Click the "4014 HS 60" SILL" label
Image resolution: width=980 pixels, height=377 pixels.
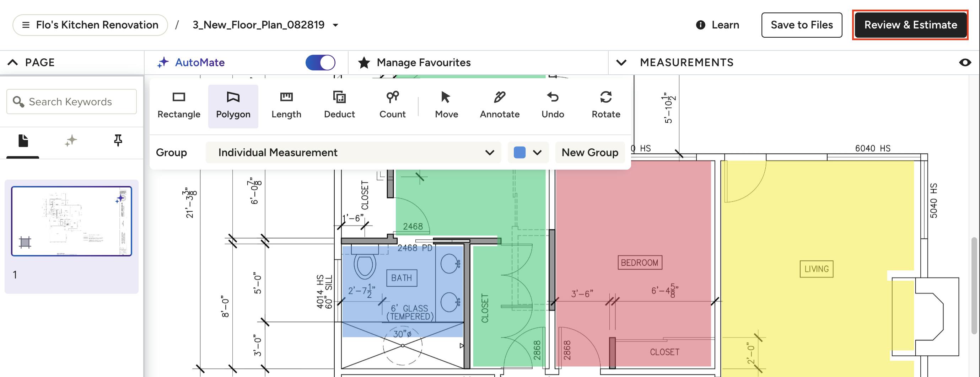pos(324,291)
